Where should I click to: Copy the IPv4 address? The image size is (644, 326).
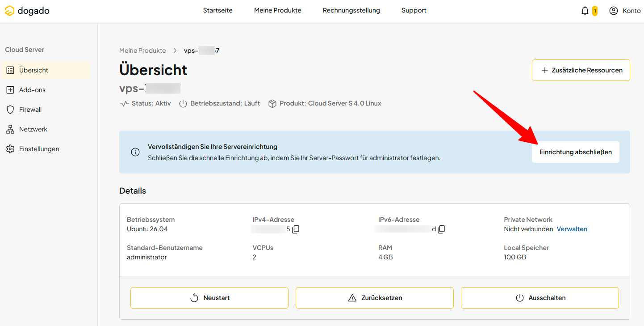296,229
